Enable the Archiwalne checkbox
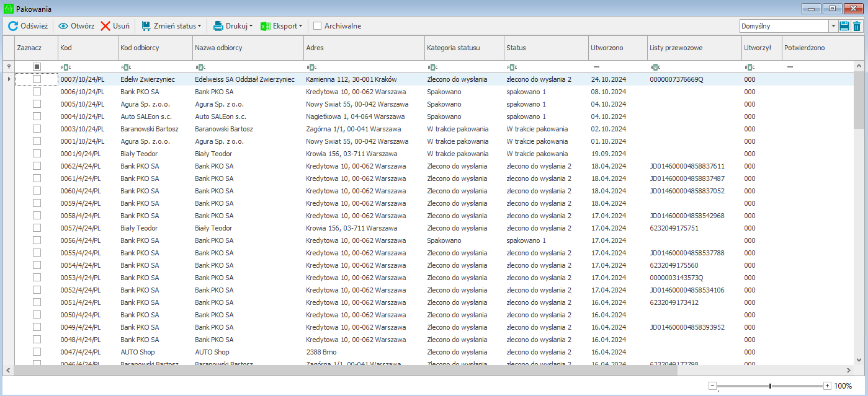 click(318, 26)
